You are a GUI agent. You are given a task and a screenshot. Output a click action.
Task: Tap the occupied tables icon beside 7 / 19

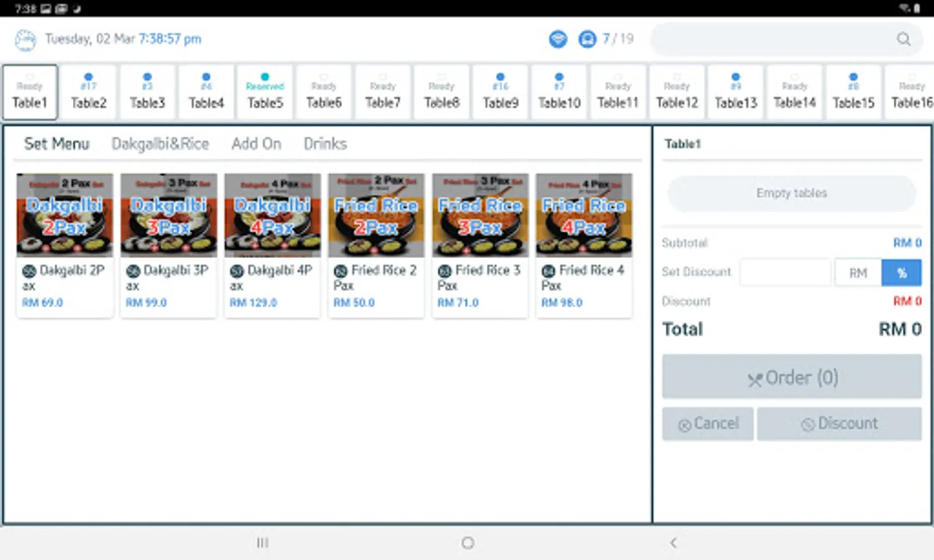point(587,39)
